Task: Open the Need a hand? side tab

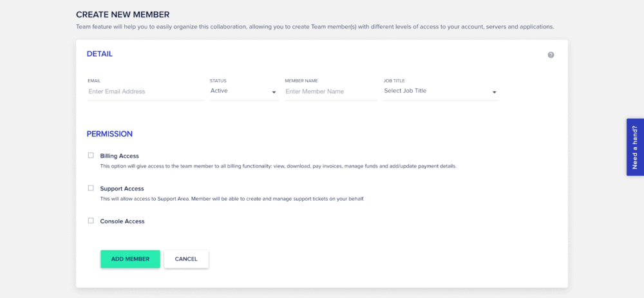Action: pos(634,147)
